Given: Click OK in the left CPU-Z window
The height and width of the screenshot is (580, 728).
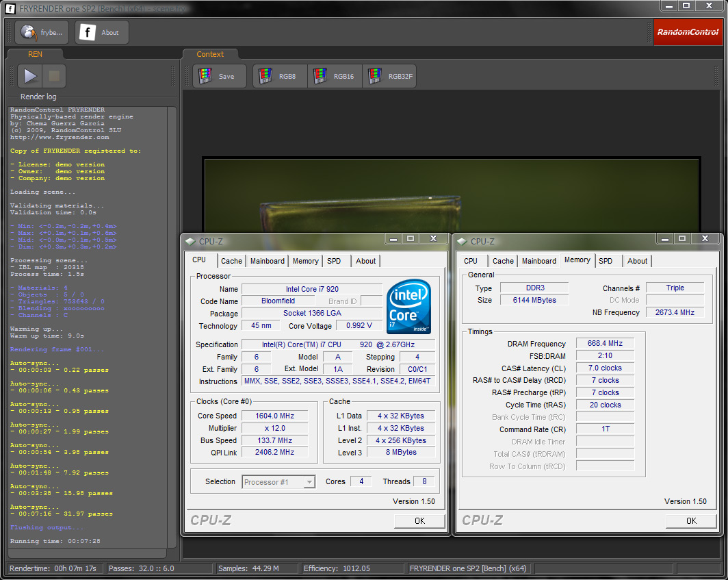Looking at the screenshot, I should (419, 521).
